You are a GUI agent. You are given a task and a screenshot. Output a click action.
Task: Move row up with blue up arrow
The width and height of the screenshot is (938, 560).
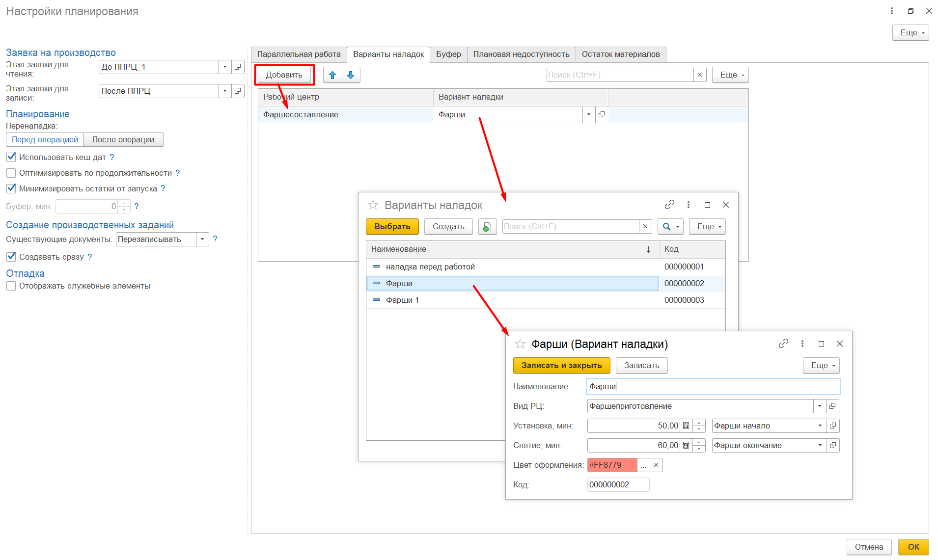[332, 75]
